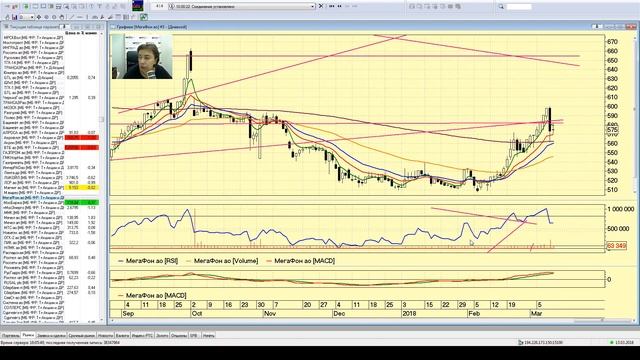This screenshot has height=360, width=640.
Task: Select the МосБиржа row with green cell
Action: point(50,202)
